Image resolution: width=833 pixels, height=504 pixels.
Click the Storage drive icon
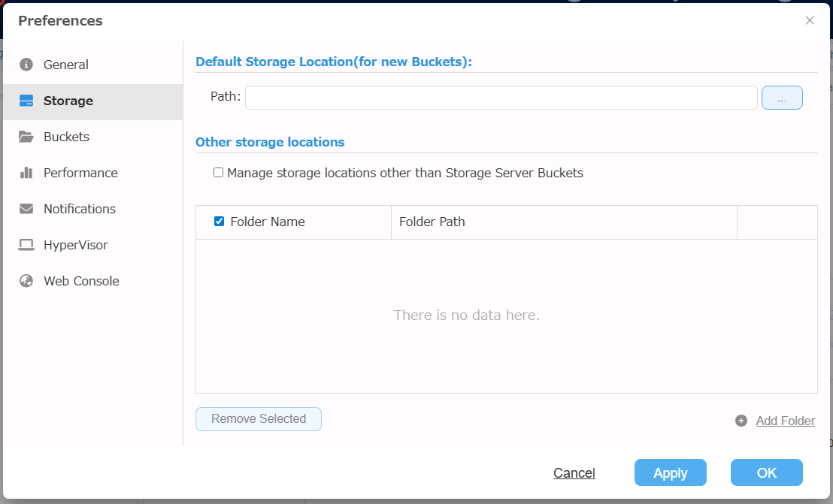coord(26,101)
